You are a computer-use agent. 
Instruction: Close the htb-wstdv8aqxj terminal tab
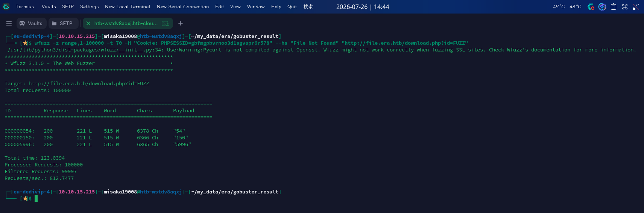(x=88, y=23)
